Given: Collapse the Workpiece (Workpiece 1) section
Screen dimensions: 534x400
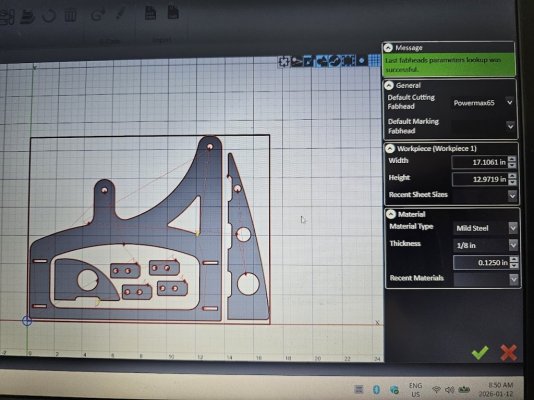Looking at the screenshot, I should tap(390, 148).
